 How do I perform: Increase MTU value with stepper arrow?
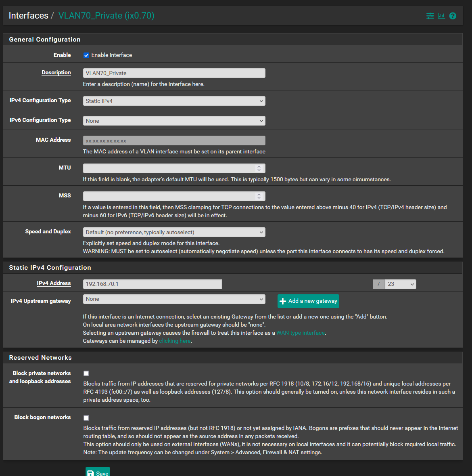(259, 166)
